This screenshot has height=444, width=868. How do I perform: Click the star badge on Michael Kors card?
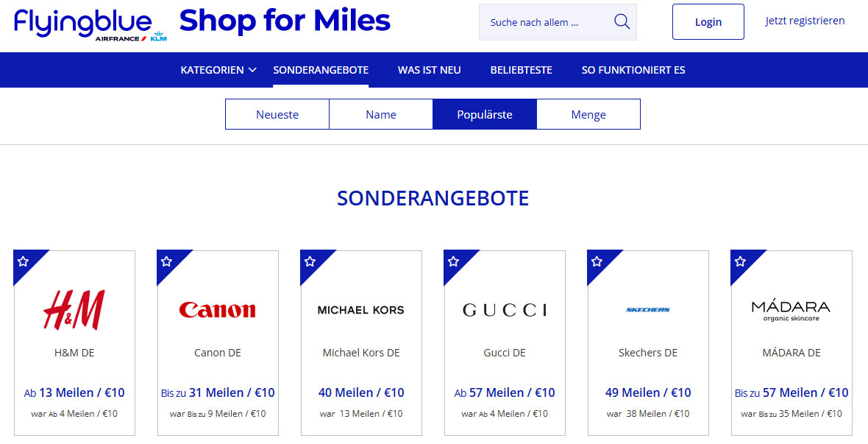(x=310, y=261)
